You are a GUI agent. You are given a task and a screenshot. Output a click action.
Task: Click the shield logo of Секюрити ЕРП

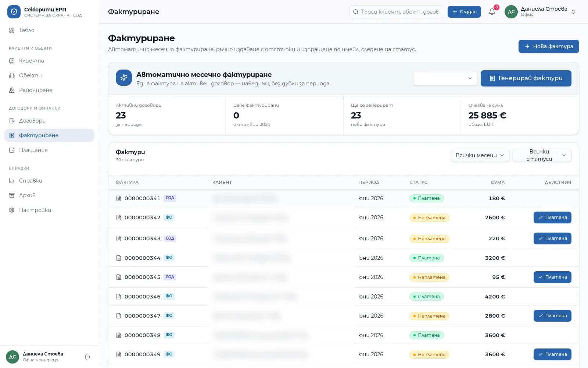[14, 12]
